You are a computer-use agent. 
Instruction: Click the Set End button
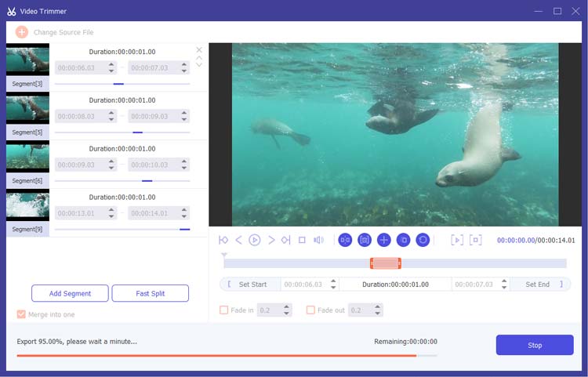540,285
